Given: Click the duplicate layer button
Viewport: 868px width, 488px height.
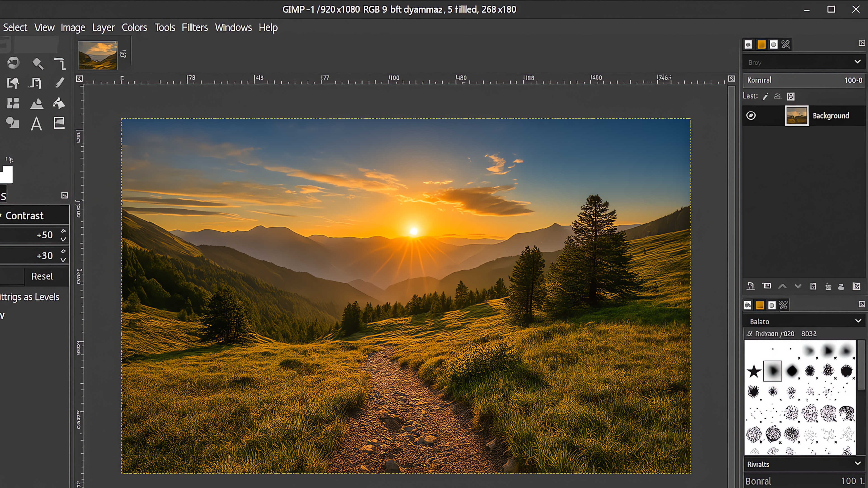Looking at the screenshot, I should [x=813, y=286].
